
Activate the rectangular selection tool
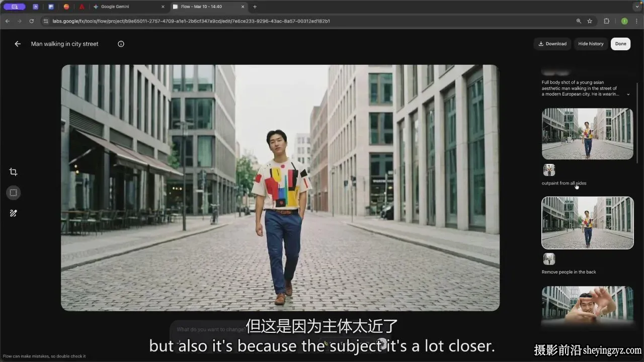[x=14, y=193]
